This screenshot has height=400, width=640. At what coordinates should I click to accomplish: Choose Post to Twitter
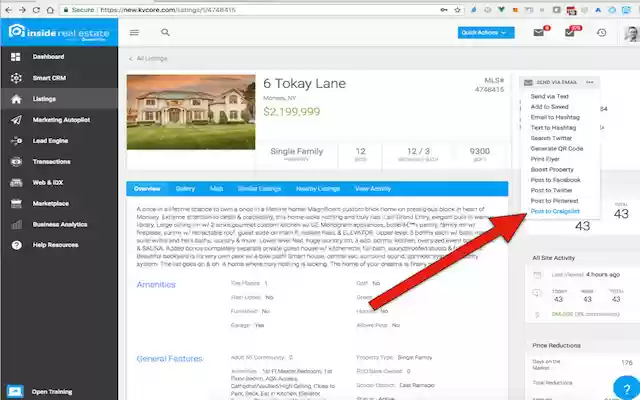551,190
